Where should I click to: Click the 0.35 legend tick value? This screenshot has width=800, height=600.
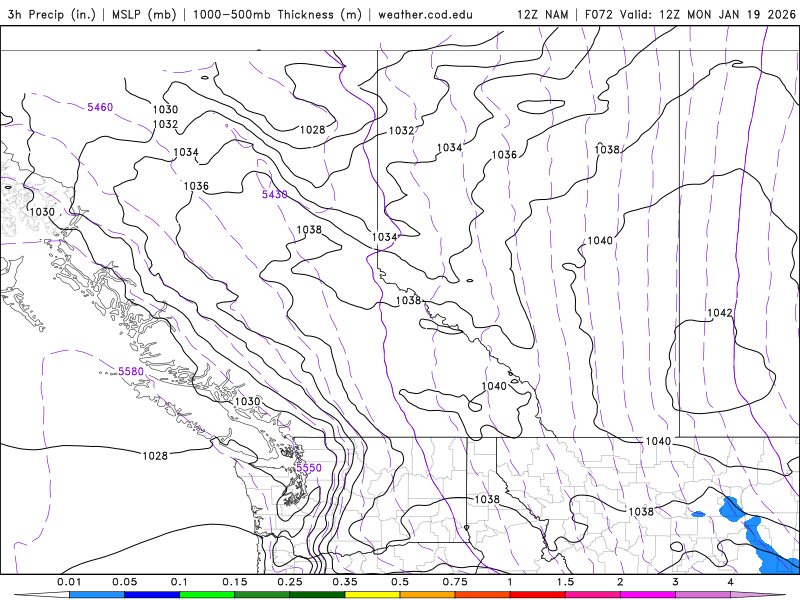tap(345, 582)
